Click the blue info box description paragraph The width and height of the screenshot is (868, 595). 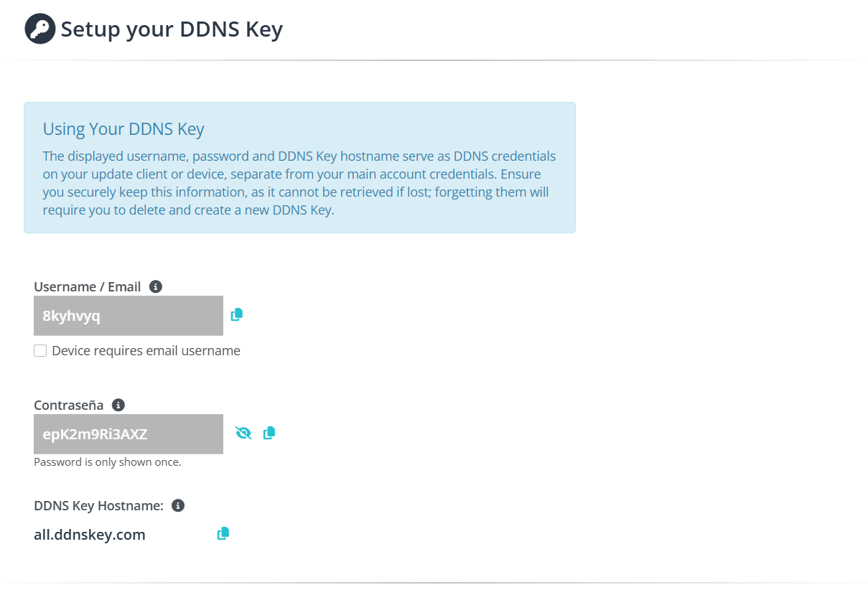pyautogui.click(x=299, y=183)
